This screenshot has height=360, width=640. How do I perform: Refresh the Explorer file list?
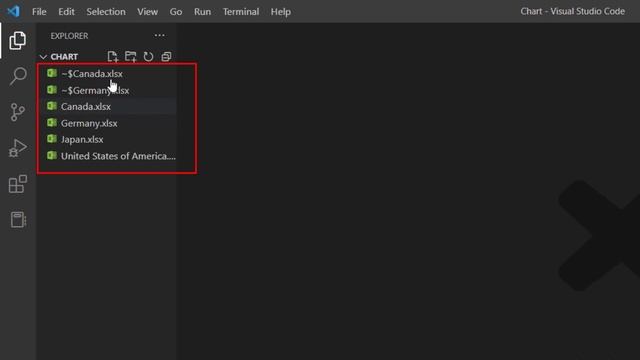coord(148,57)
